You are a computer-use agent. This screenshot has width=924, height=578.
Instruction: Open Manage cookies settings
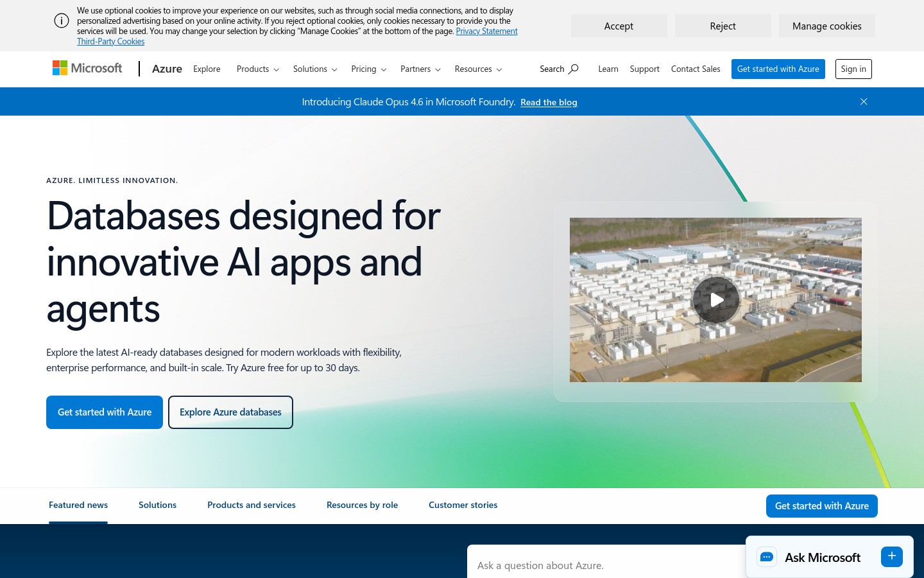(x=826, y=26)
